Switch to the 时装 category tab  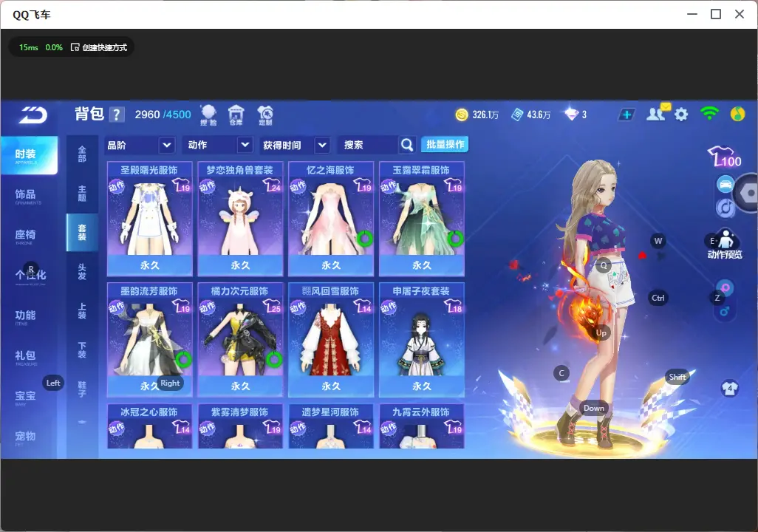29,155
